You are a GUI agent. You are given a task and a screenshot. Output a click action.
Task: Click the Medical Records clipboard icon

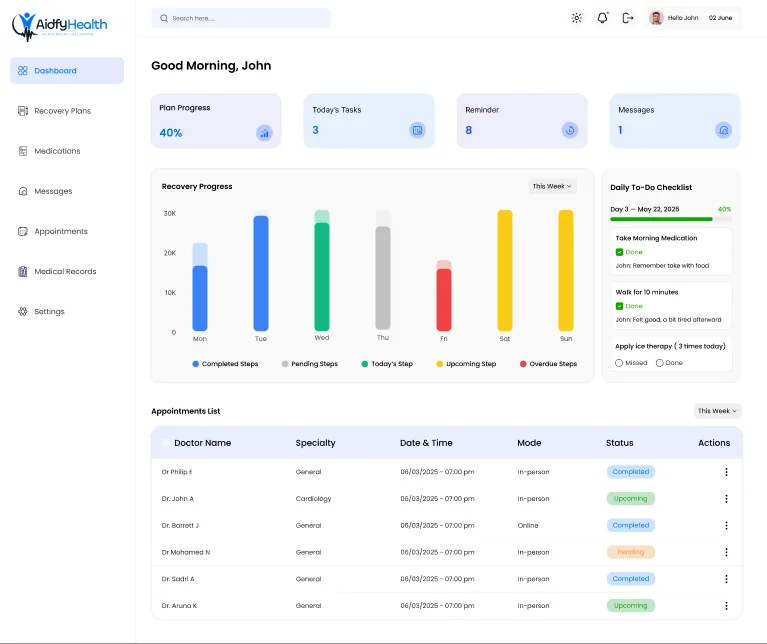(23, 271)
